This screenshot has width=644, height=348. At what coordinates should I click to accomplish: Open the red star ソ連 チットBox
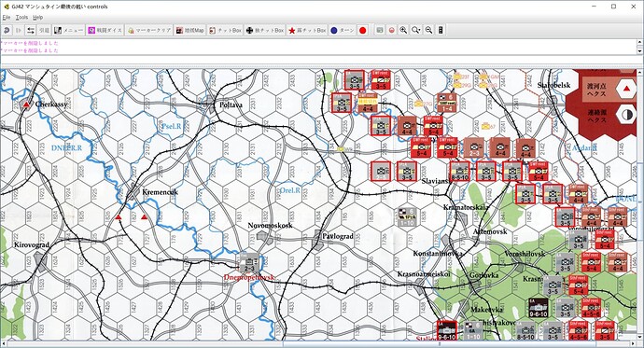tap(307, 31)
